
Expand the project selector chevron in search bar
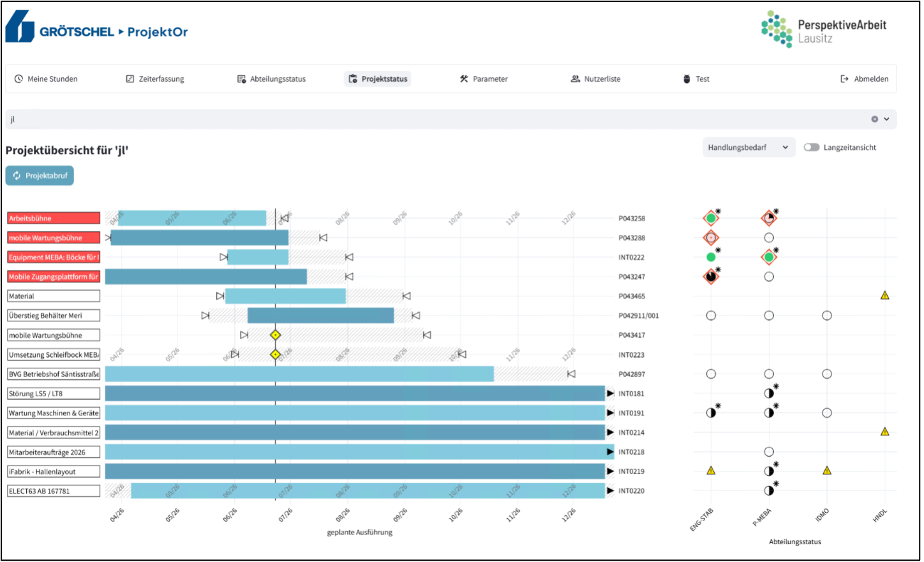click(887, 119)
